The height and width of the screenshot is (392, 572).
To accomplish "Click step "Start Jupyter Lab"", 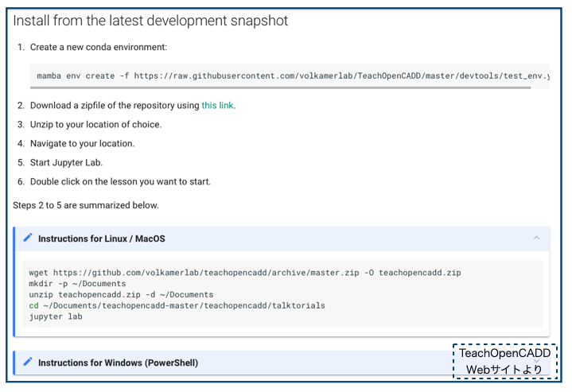I will [66, 163].
